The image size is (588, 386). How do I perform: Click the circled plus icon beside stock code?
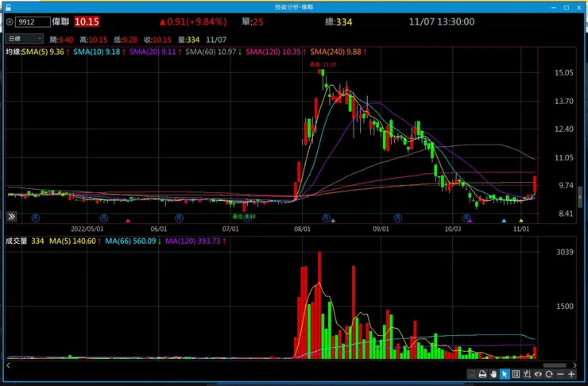click(x=10, y=22)
